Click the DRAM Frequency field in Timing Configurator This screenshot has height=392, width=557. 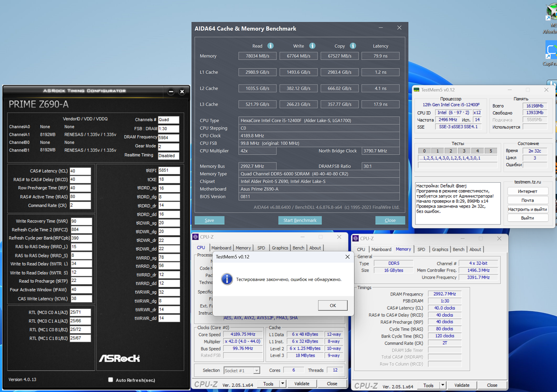click(x=168, y=137)
